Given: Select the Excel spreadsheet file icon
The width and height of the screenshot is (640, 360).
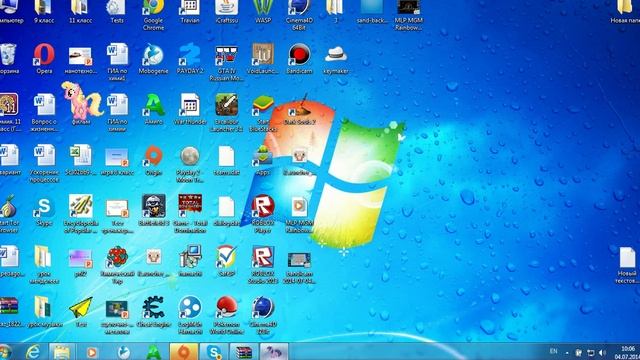Looking at the screenshot, I should pos(80,160).
